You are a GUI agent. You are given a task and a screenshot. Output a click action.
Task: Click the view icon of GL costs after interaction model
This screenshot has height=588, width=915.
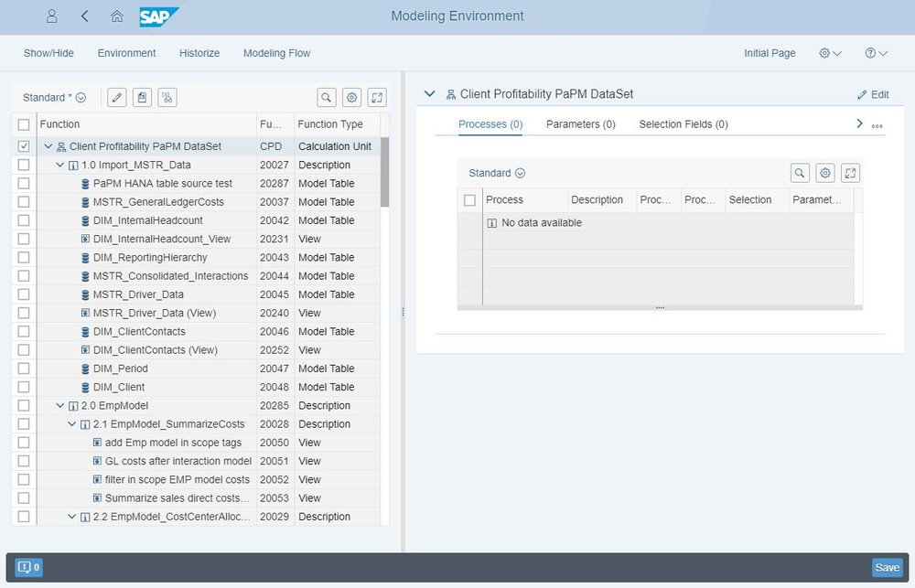click(x=98, y=462)
